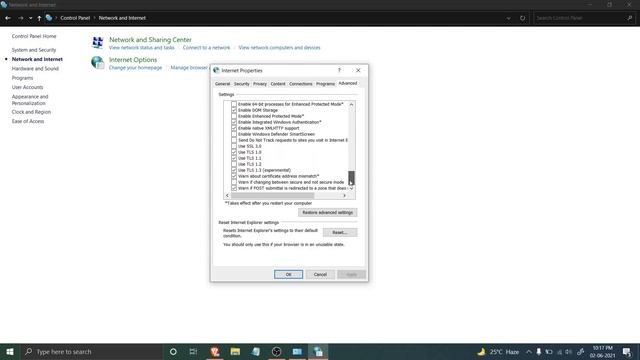Click OK in Internet Properties
Screen dimensions: 640x360
coord(288,274)
